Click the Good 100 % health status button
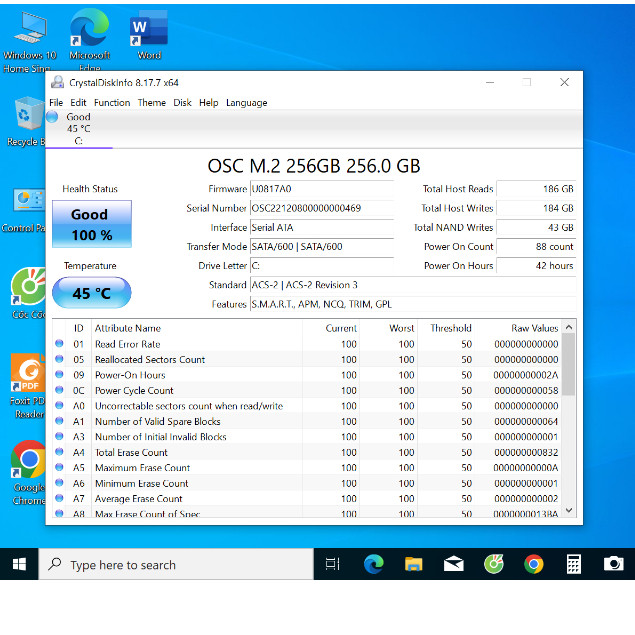 point(92,224)
